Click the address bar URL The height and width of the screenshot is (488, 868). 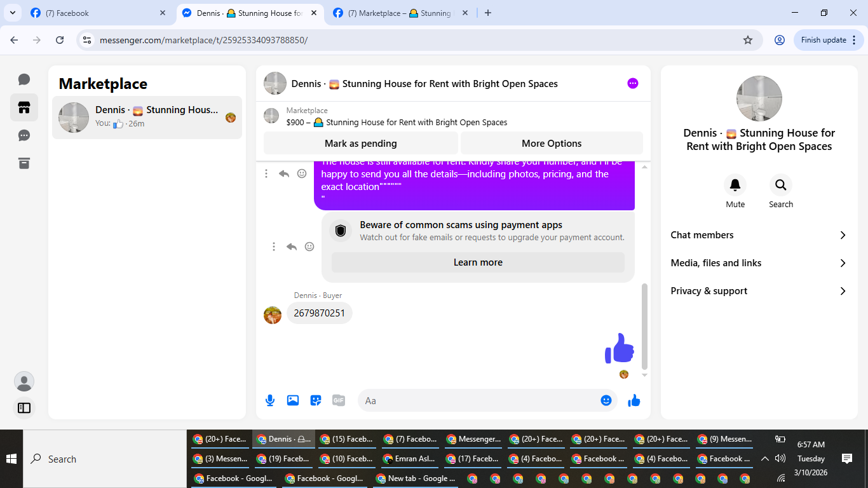(x=203, y=40)
